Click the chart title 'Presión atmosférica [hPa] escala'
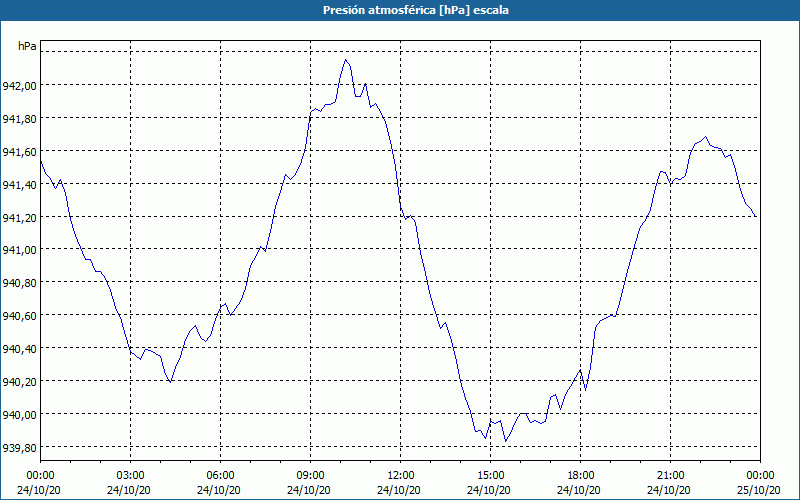 point(416,10)
